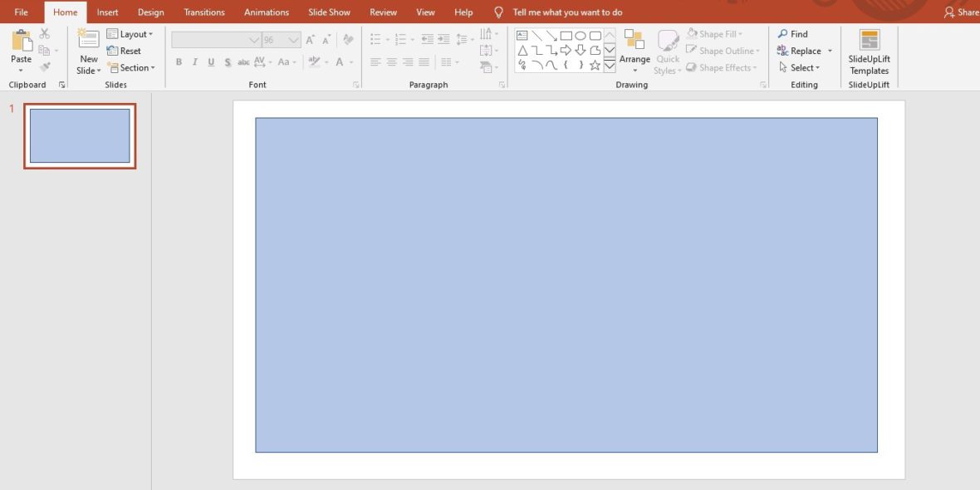Click the Copy icon in Clipboard group
Screen dimensions: 980x490
pyautogui.click(x=44, y=48)
